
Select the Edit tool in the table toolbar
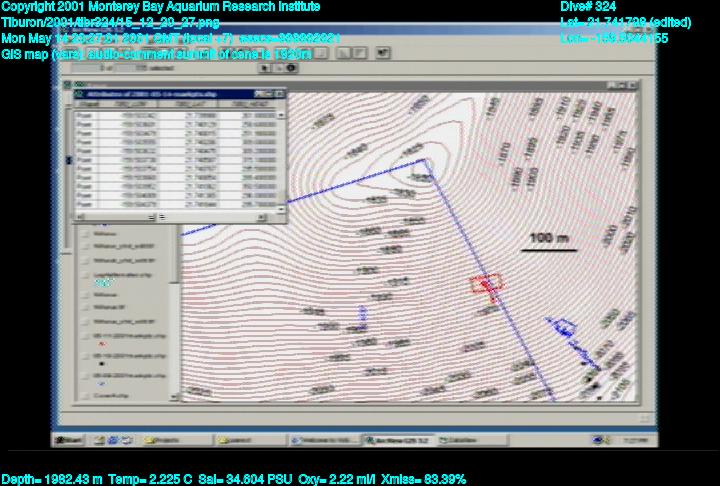(x=278, y=68)
